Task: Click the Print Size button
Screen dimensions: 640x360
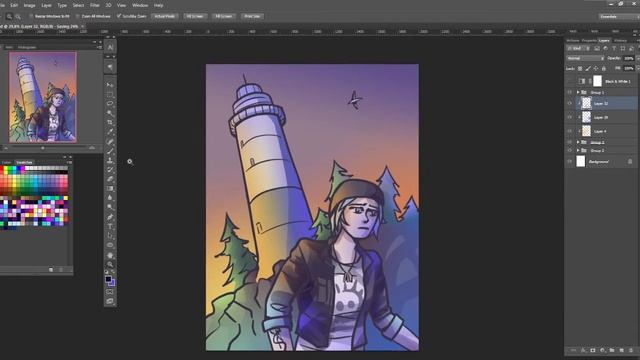Action: 252,16
